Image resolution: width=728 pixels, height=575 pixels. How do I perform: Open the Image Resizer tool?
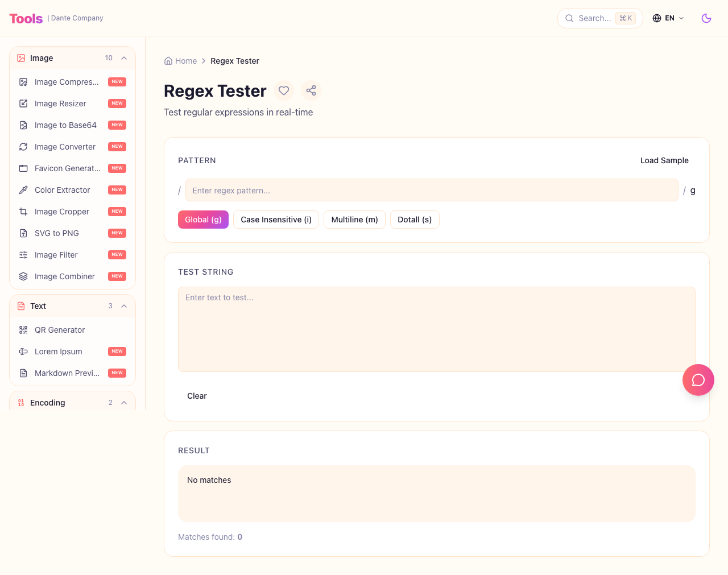60,104
